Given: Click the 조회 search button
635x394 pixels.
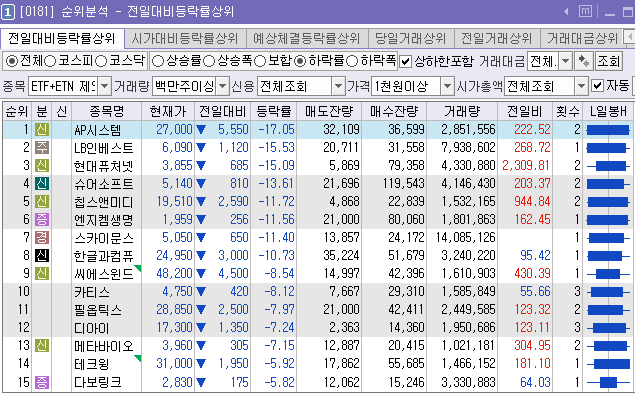Looking at the screenshot, I should tap(608, 62).
